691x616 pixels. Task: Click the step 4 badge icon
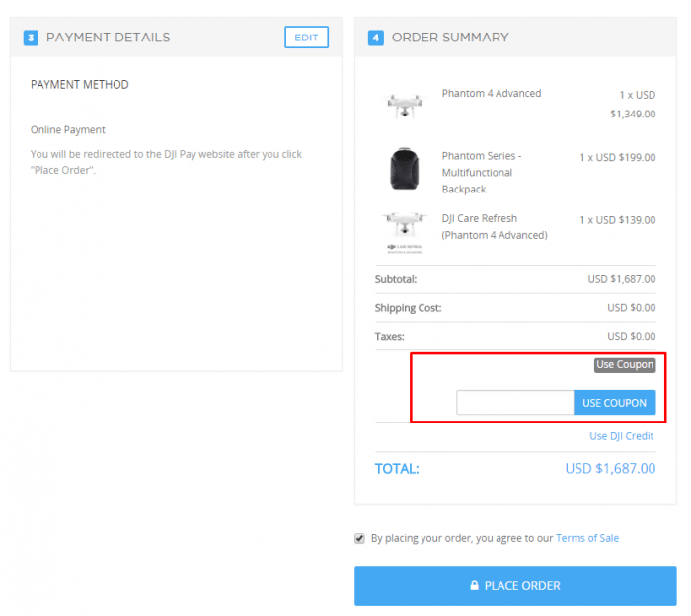pos(375,38)
